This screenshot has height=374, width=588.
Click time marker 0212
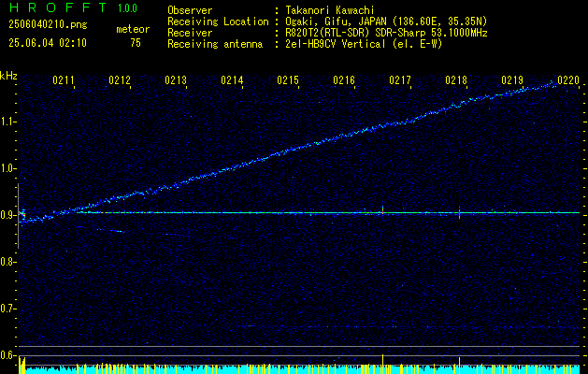[x=120, y=80]
